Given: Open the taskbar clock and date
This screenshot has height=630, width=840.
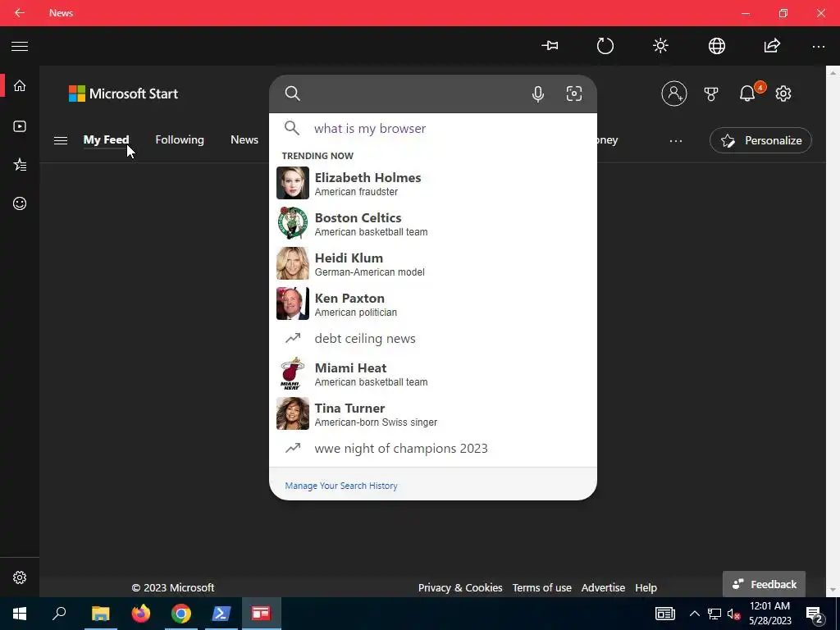Looking at the screenshot, I should [769, 614].
